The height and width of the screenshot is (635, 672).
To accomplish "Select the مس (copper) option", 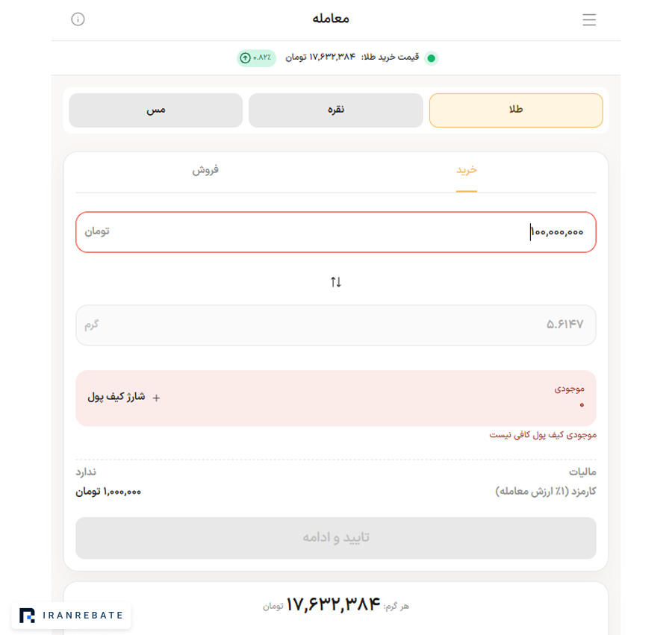I will [x=155, y=110].
